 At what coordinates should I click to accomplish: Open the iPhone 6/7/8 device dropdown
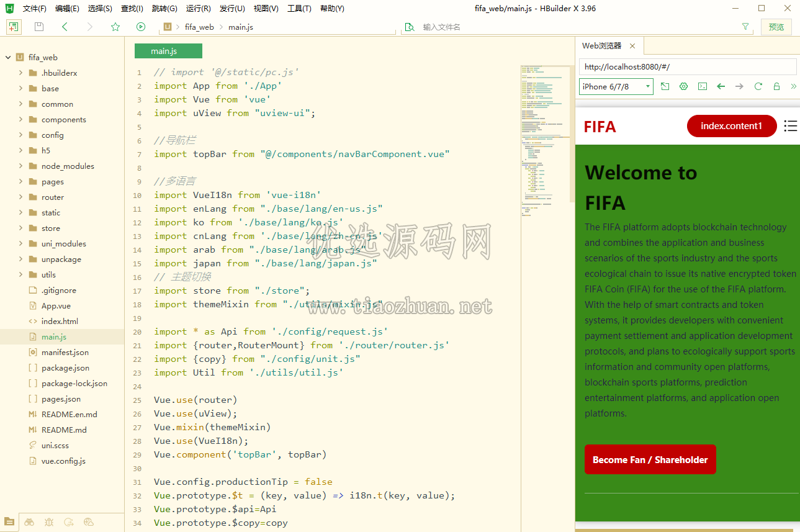click(x=616, y=86)
